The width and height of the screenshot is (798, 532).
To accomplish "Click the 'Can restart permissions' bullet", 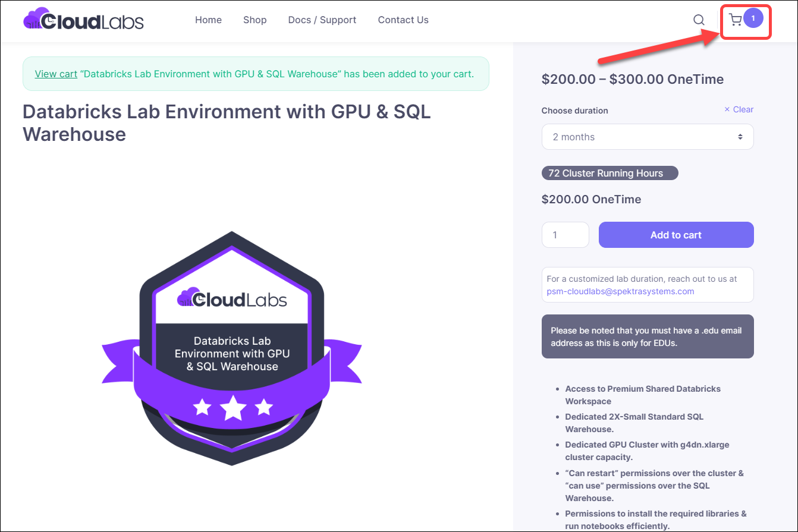I will pos(654,486).
